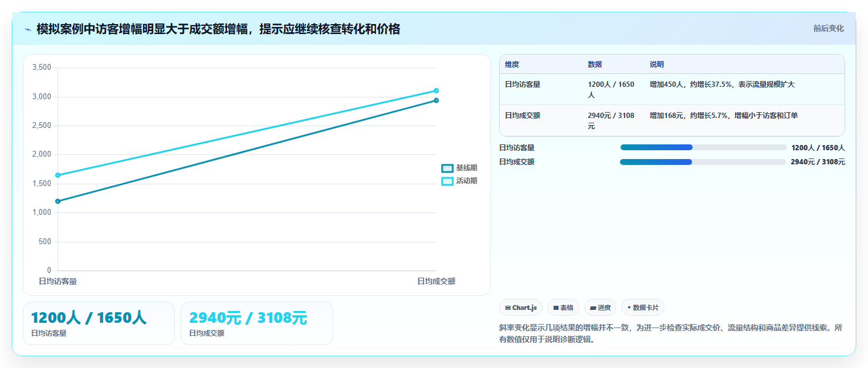Viewport: 868px width, 368px height.
Task: Click the lightning icon beside the title
Action: click(28, 29)
